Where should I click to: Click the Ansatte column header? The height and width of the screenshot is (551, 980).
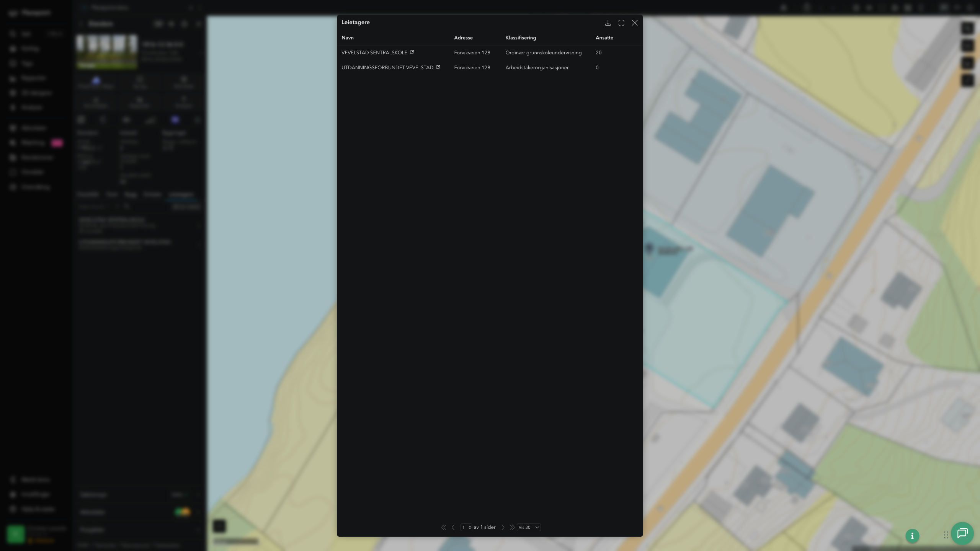coord(604,38)
